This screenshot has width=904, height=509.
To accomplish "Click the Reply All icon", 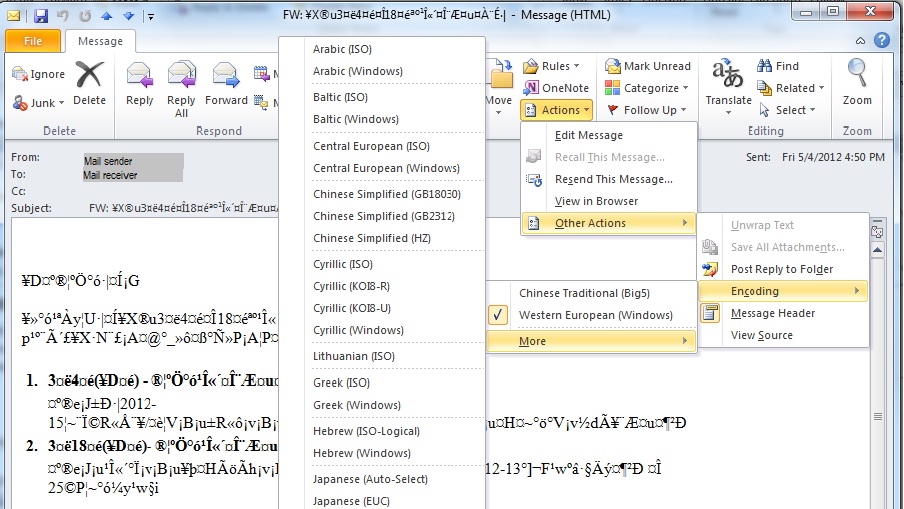I will click(181, 83).
